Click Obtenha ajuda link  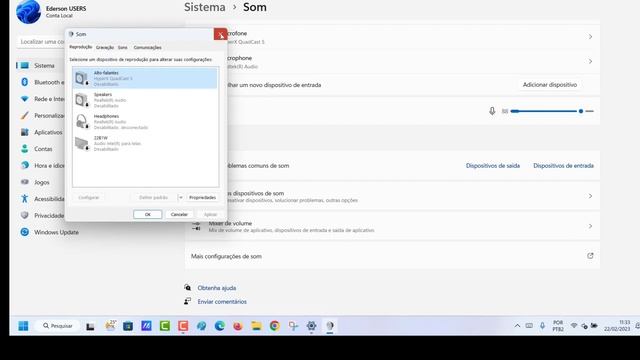[x=217, y=288]
